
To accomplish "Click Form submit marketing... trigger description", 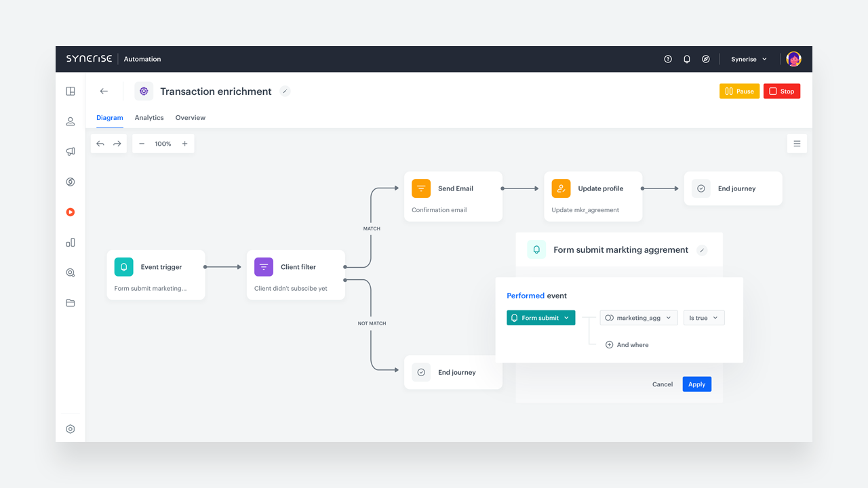I will pos(151,289).
